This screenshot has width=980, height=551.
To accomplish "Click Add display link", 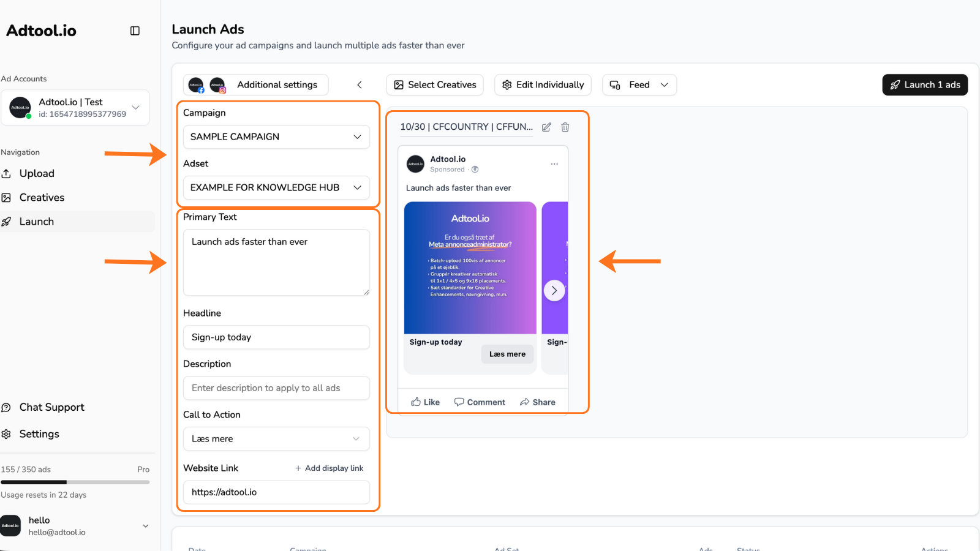I will 330,468.
